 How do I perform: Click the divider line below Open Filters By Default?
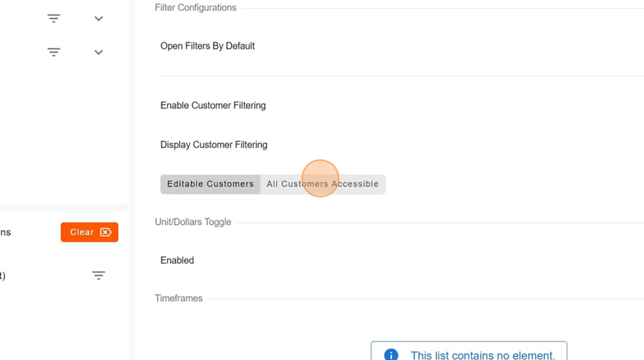[x=401, y=76]
